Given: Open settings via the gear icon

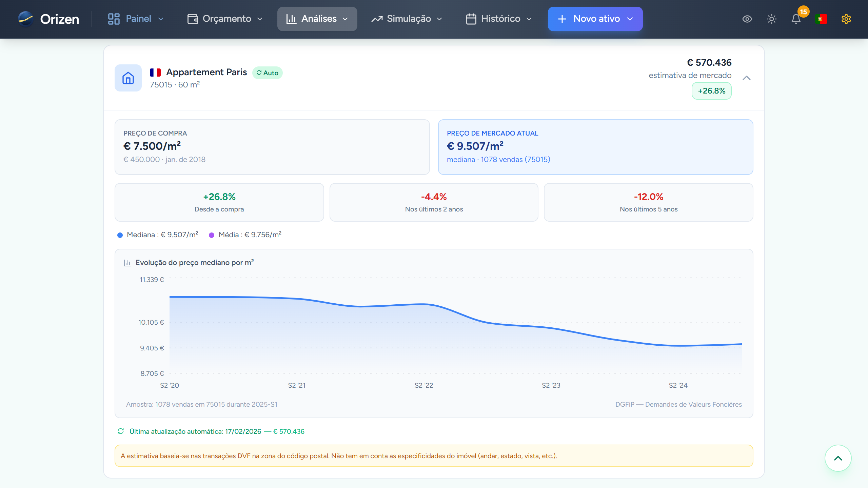Looking at the screenshot, I should [846, 19].
